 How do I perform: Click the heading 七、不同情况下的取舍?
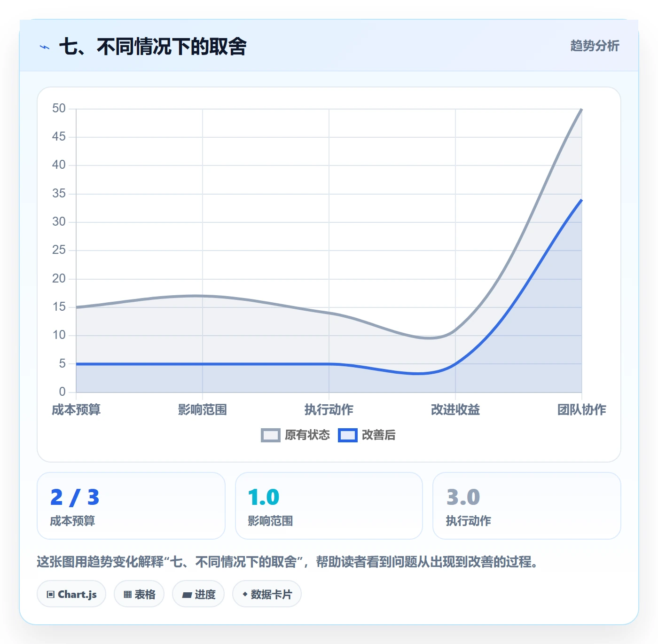(153, 47)
